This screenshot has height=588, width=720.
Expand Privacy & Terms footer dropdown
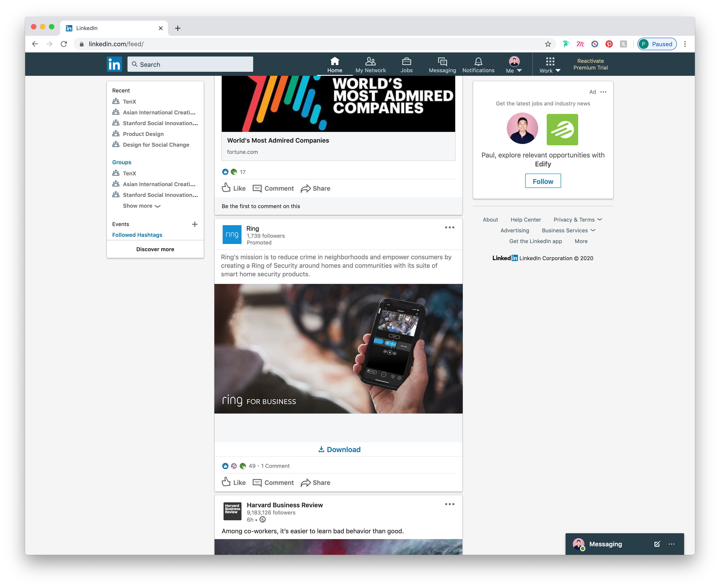(578, 220)
